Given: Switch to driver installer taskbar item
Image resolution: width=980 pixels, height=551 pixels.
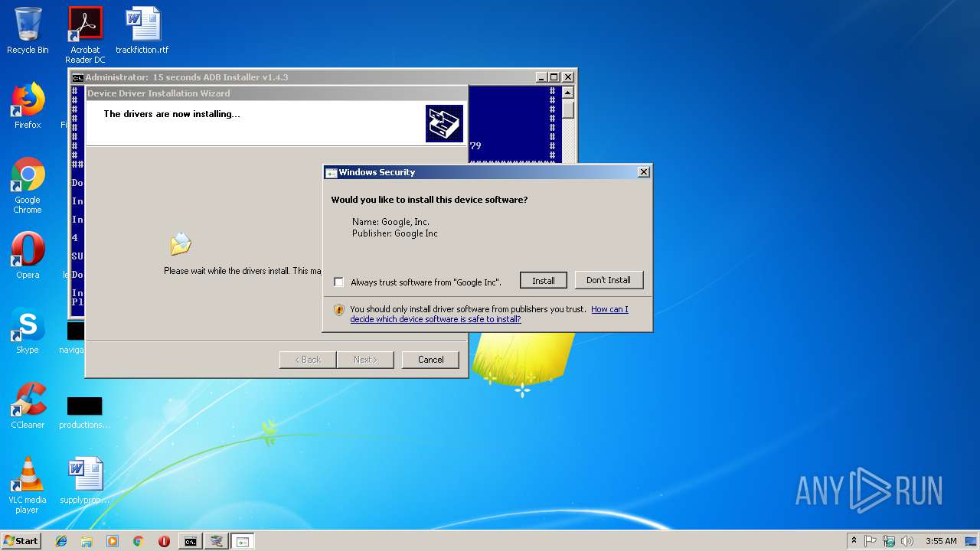Looking at the screenshot, I should (217, 541).
